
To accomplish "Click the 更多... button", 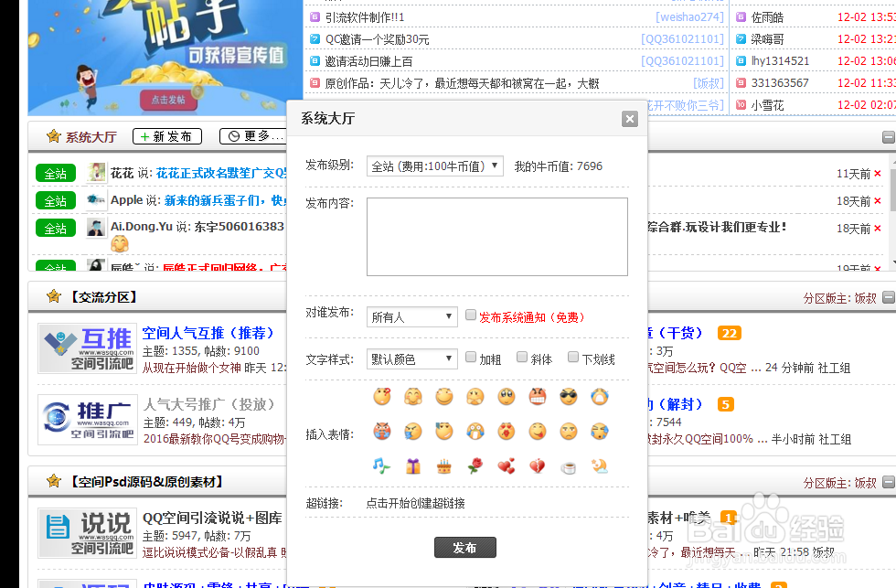I will click(254, 136).
